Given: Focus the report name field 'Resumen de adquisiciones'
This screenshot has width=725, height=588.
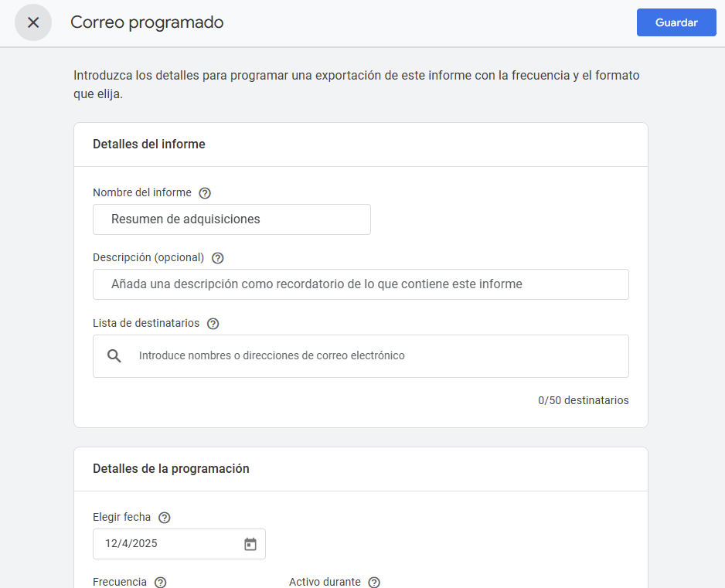Looking at the screenshot, I should pyautogui.click(x=232, y=219).
